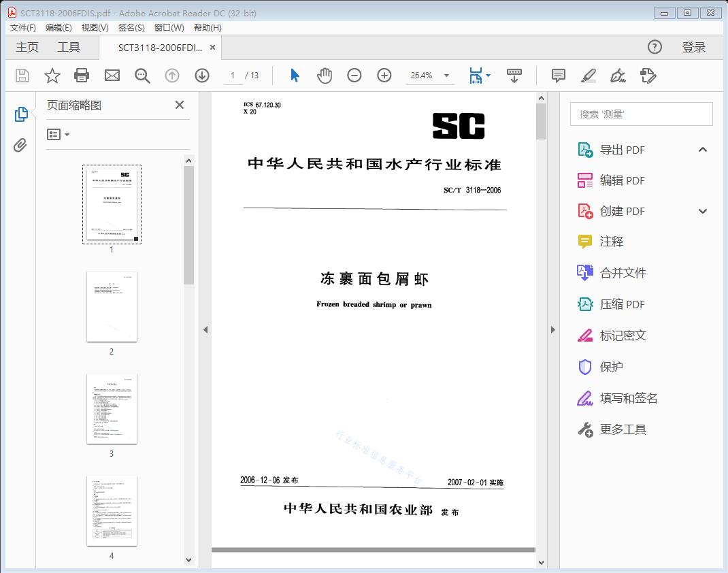
Task: Toggle the page thumbnails panel icon
Action: click(x=20, y=114)
